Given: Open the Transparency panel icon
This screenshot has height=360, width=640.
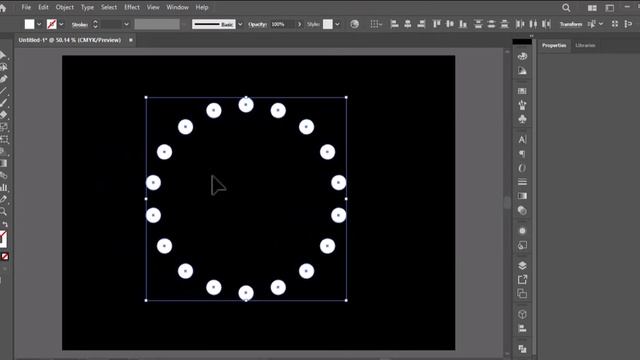Looking at the screenshot, I should click(522, 211).
